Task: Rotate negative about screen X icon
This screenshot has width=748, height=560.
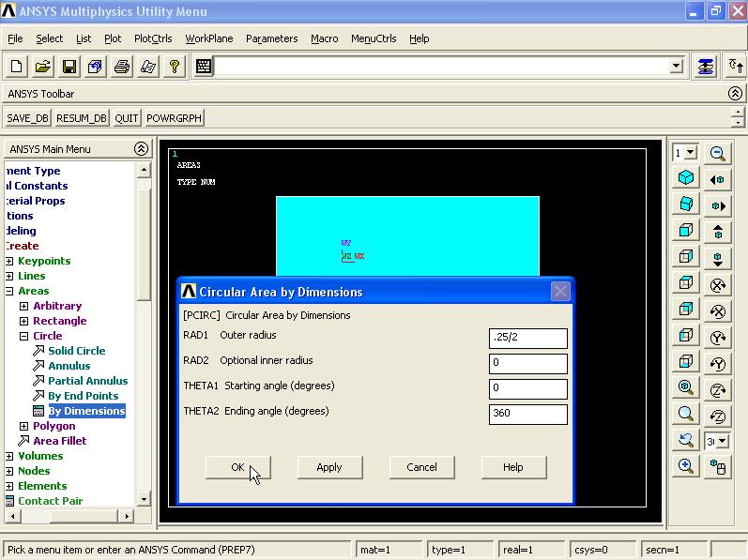Action: point(717,311)
